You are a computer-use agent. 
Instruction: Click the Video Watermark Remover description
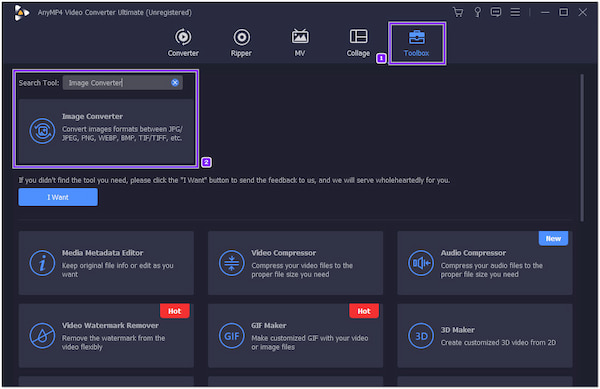point(114,343)
